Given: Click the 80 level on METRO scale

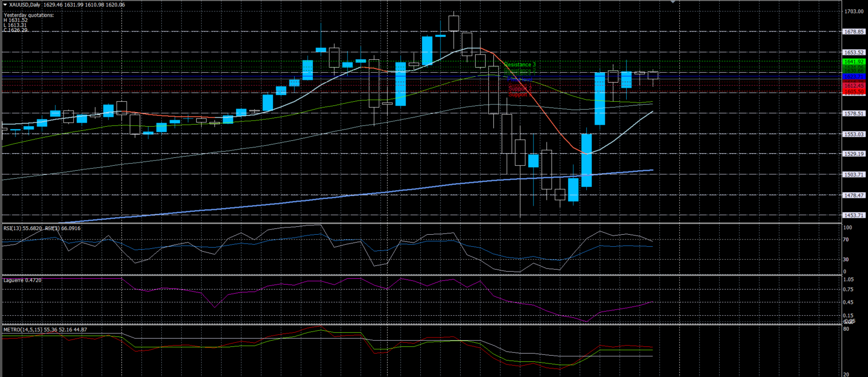Looking at the screenshot, I should pos(846,329).
